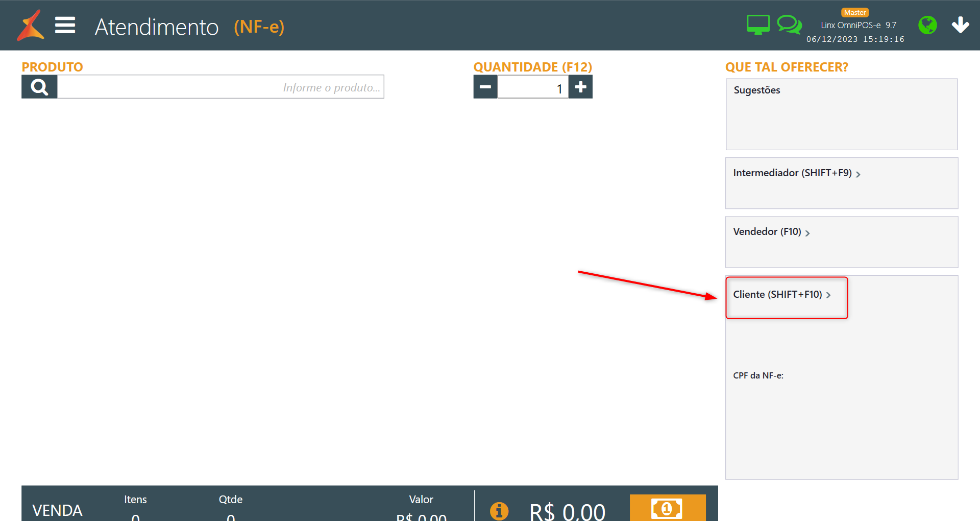Click the Atendimento page title
The width and height of the screenshot is (980, 521).
(157, 27)
